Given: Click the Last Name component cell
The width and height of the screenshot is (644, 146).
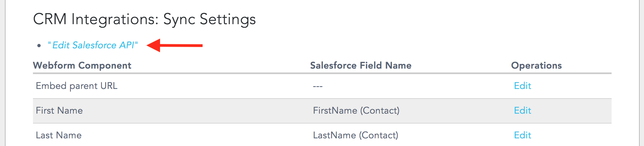Looking at the screenshot, I should [x=59, y=135].
